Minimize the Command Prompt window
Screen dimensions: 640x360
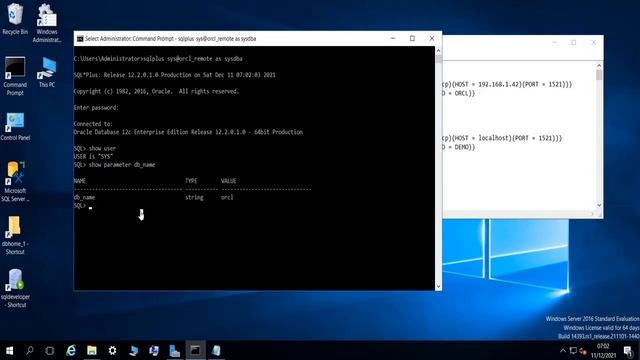pos(393,38)
